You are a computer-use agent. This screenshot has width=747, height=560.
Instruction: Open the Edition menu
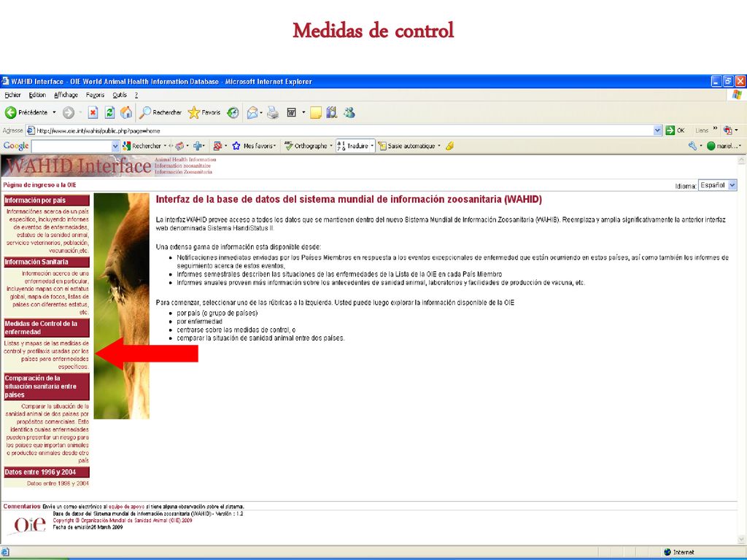click(x=38, y=96)
